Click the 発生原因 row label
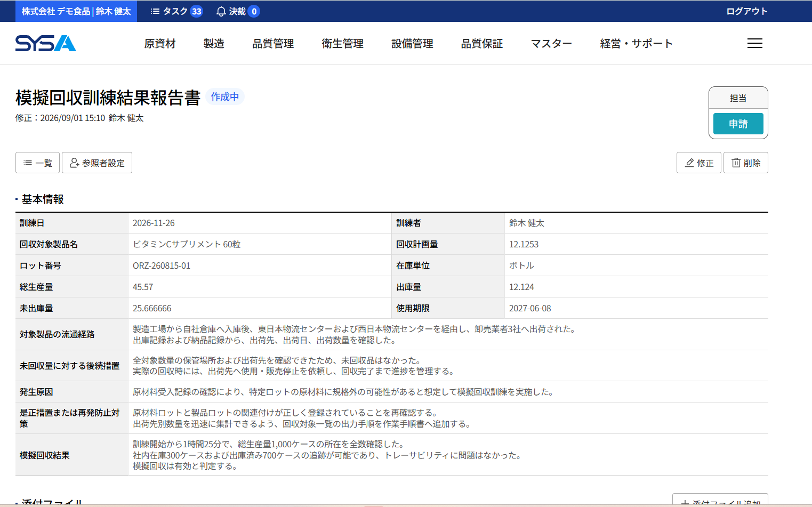Image resolution: width=812 pixels, height=507 pixels. pyautogui.click(x=36, y=392)
